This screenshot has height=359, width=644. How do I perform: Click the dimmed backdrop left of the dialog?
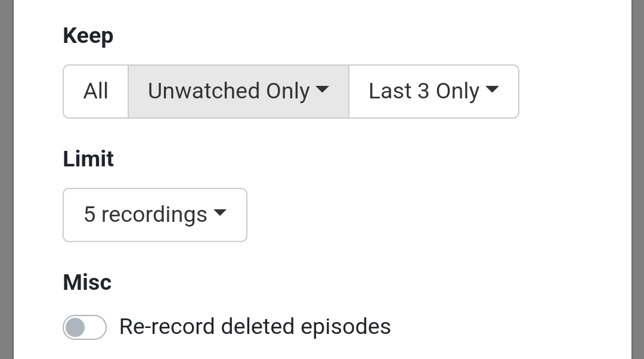pyautogui.click(x=6, y=179)
